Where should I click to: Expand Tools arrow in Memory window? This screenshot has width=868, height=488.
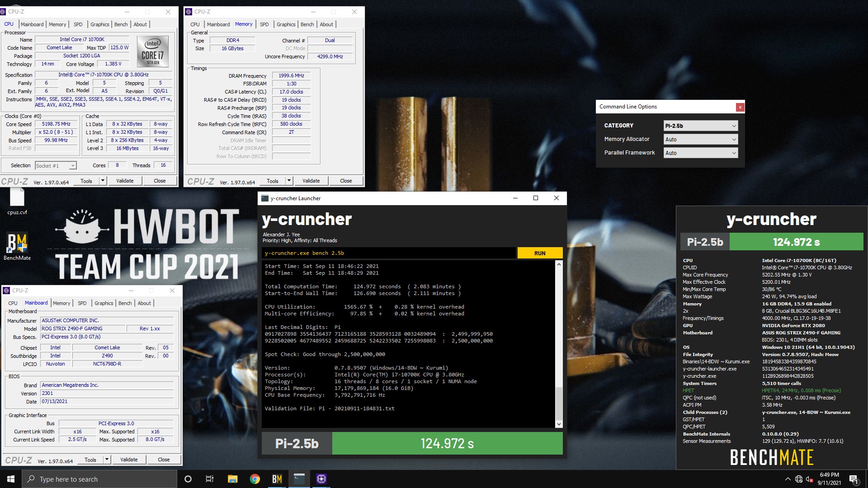click(289, 181)
